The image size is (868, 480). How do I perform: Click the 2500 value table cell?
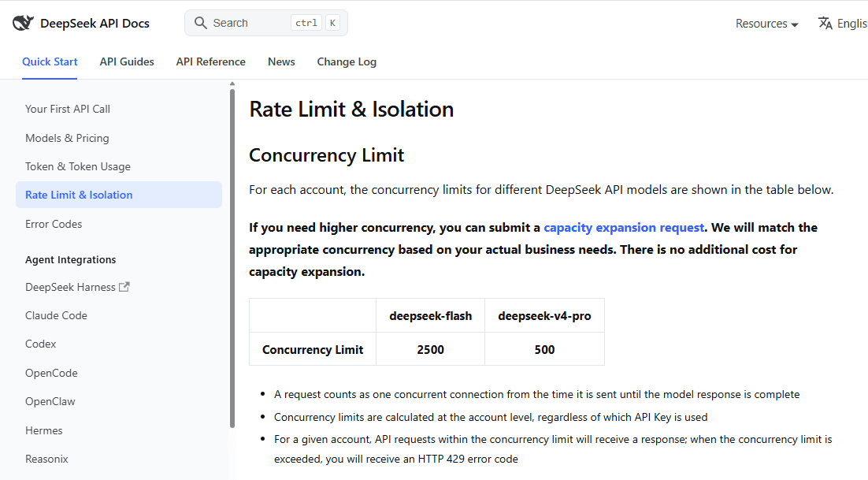(x=431, y=349)
